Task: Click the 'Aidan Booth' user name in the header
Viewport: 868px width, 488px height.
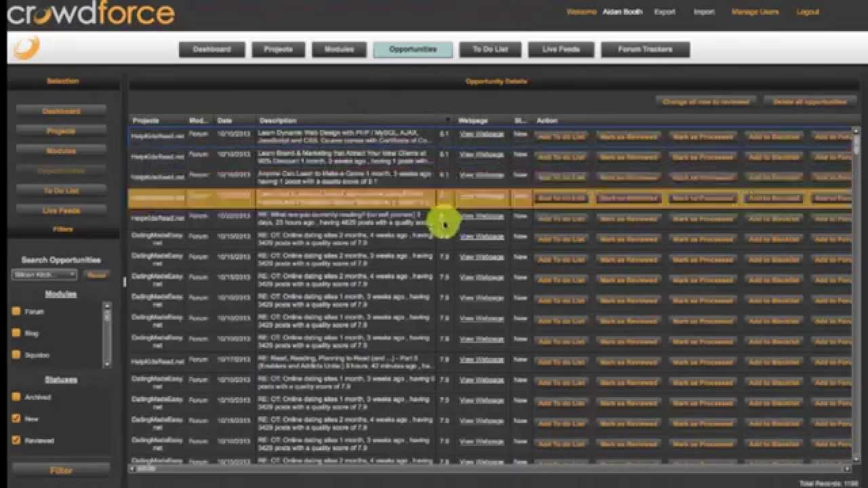Action: [622, 12]
